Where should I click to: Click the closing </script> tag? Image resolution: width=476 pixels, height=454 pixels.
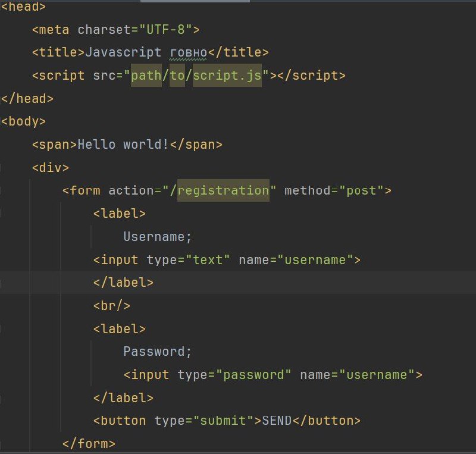(x=311, y=76)
